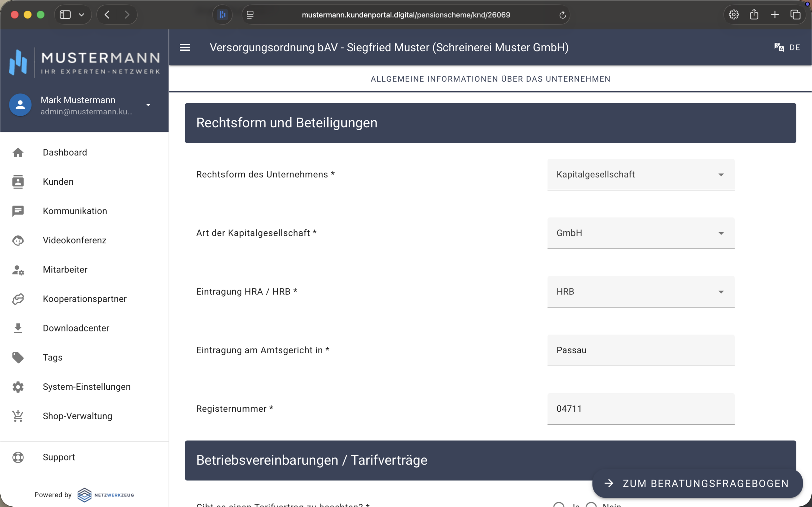Open Kooperationspartner handshake icon

point(18,299)
